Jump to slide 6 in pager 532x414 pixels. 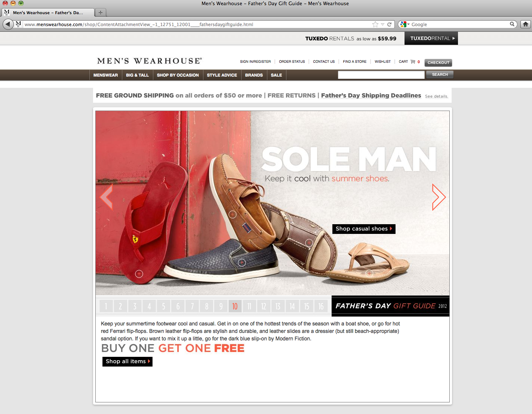click(x=178, y=306)
